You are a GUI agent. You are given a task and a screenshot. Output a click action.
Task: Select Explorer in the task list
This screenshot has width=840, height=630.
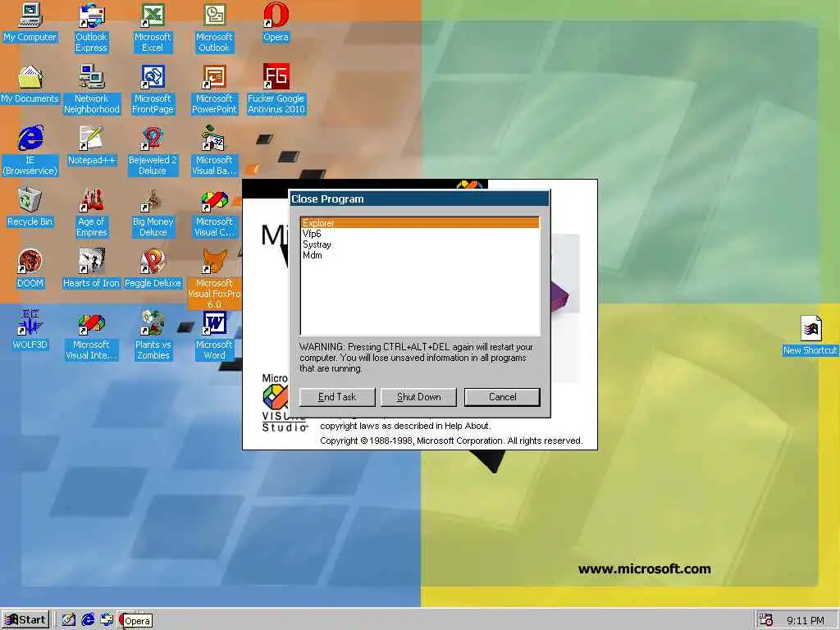tap(420, 223)
